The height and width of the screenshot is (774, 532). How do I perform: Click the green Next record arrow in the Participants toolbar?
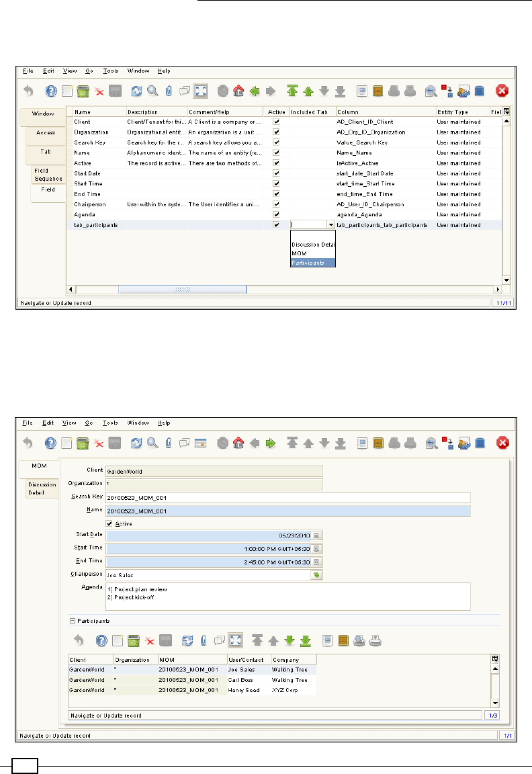coord(289,641)
